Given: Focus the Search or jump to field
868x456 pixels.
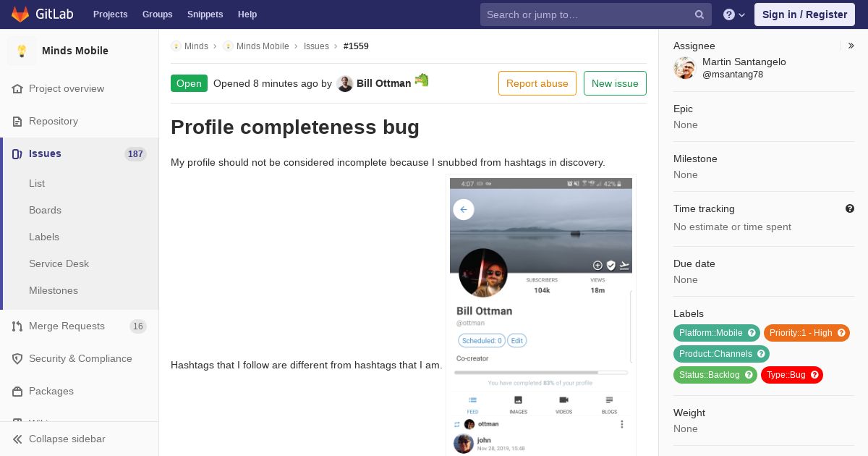Looking at the screenshot, I should (x=595, y=14).
